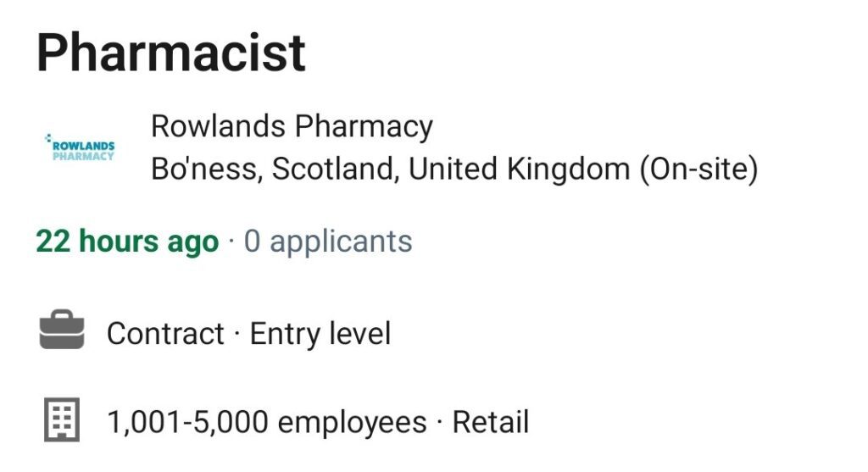Viewport: 868px width, 472px height.
Task: Click the ROWLANDS word inside the logo
Action: 84,147
